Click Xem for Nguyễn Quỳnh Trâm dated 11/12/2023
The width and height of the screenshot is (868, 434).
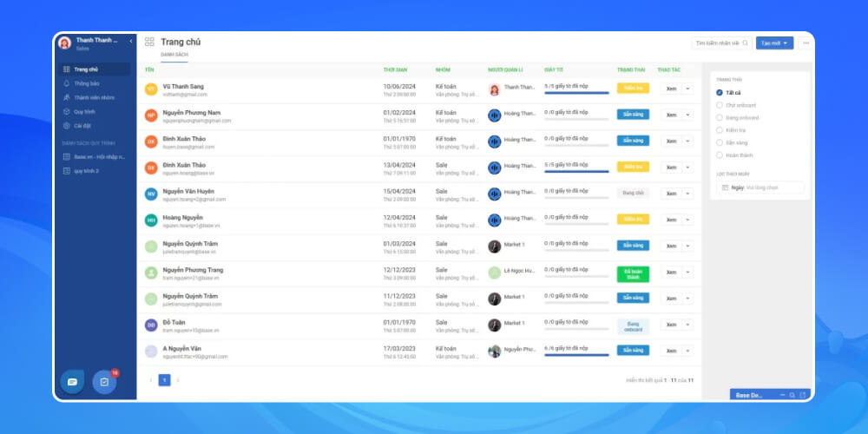[671, 299]
